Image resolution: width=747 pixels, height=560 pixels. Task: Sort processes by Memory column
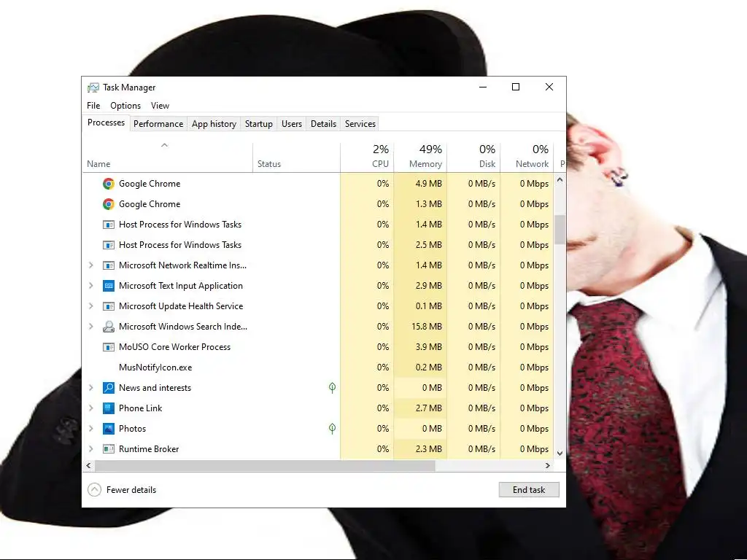pyautogui.click(x=420, y=157)
